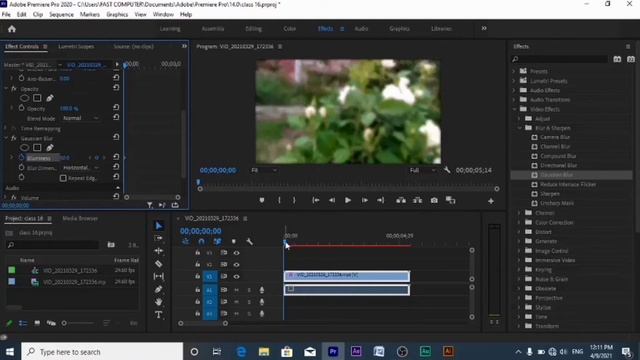
Task: Click the Lift button
Action: [x=401, y=200]
